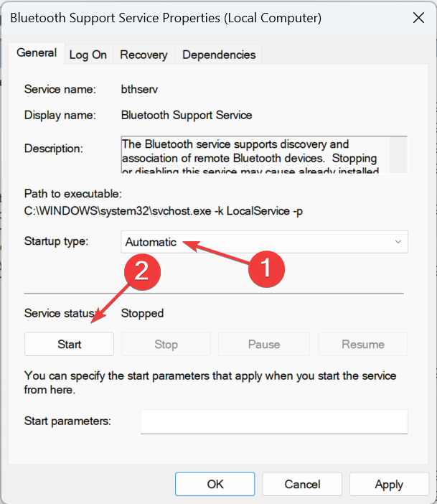Screen dimensions: 437x504
Task: Click the Description box scrollbar
Action: coord(398,155)
